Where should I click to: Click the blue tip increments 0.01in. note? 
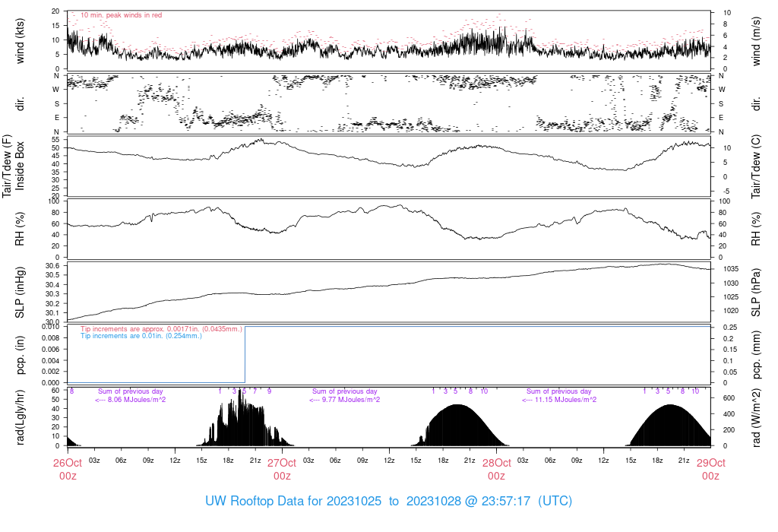tap(141, 335)
